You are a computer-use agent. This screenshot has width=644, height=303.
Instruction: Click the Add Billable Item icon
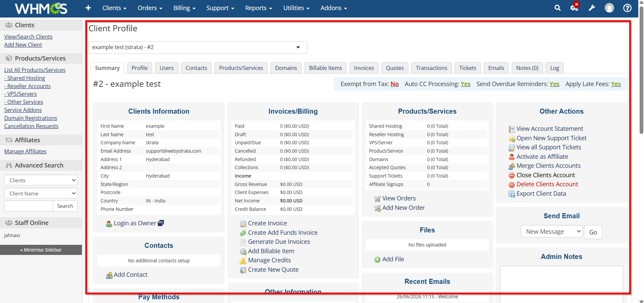pyautogui.click(x=243, y=252)
